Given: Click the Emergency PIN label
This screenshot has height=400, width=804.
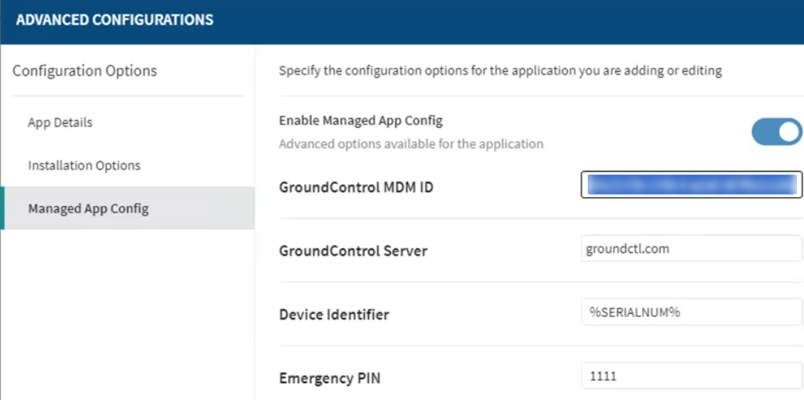Looking at the screenshot, I should [330, 378].
